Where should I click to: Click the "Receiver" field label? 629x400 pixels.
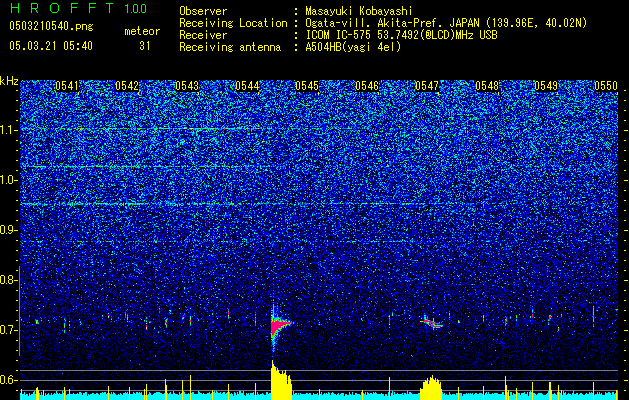point(203,35)
